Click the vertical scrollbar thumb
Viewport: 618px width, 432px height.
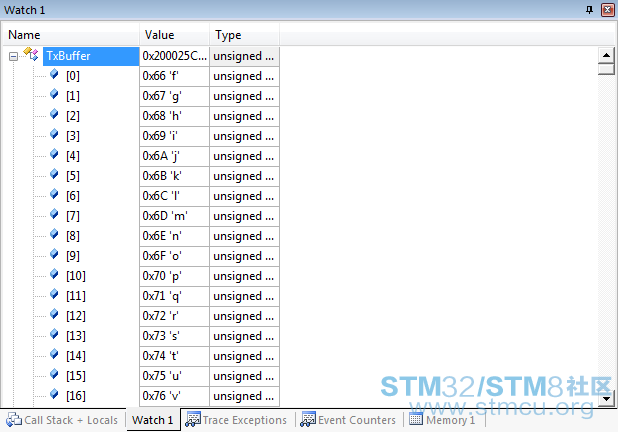606,69
